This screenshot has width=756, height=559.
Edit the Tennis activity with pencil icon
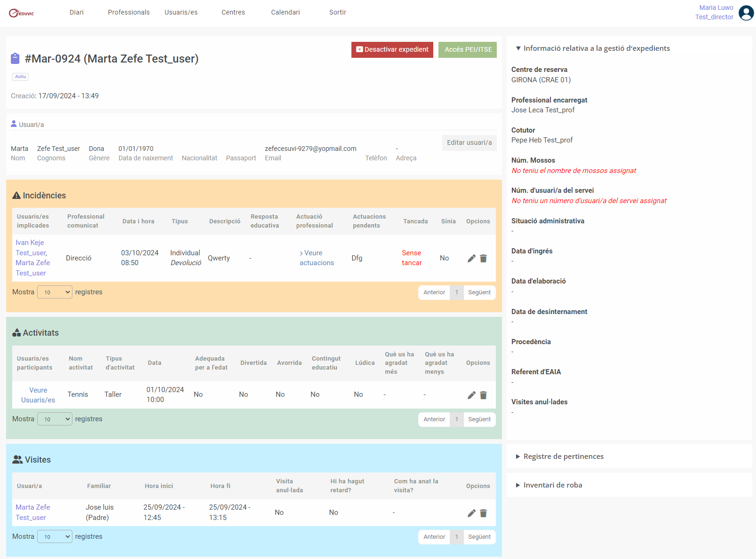471,395
